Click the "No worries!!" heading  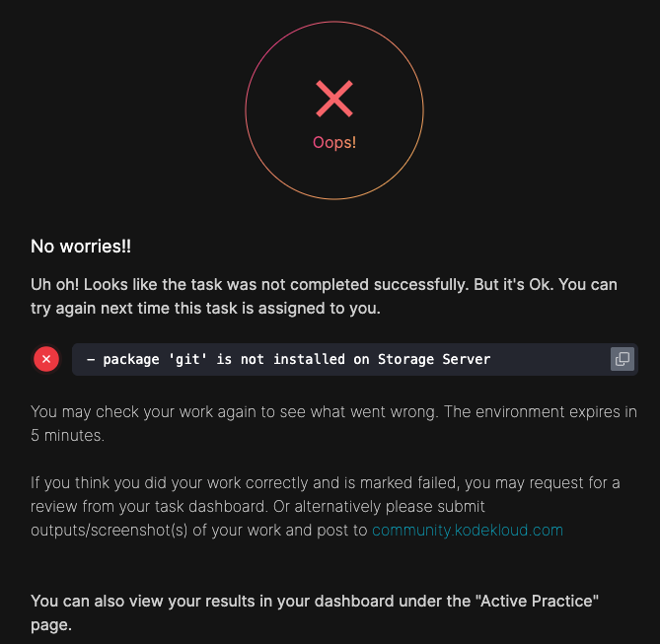pos(81,246)
